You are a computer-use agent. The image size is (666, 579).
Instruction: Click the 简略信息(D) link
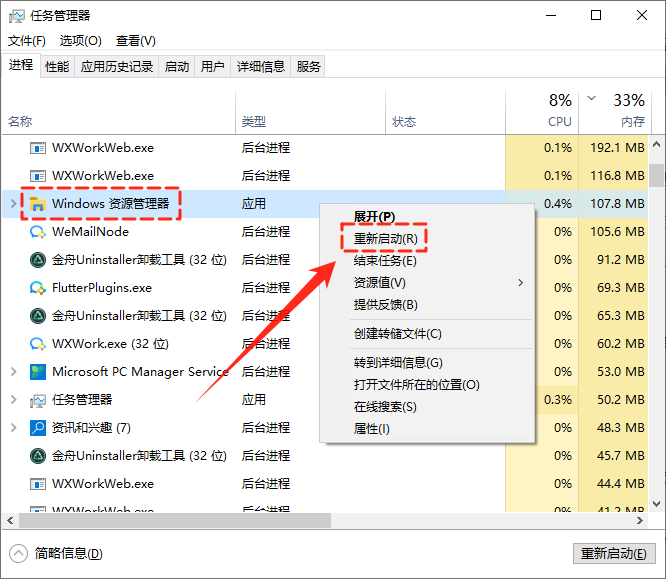pyautogui.click(x=69, y=554)
